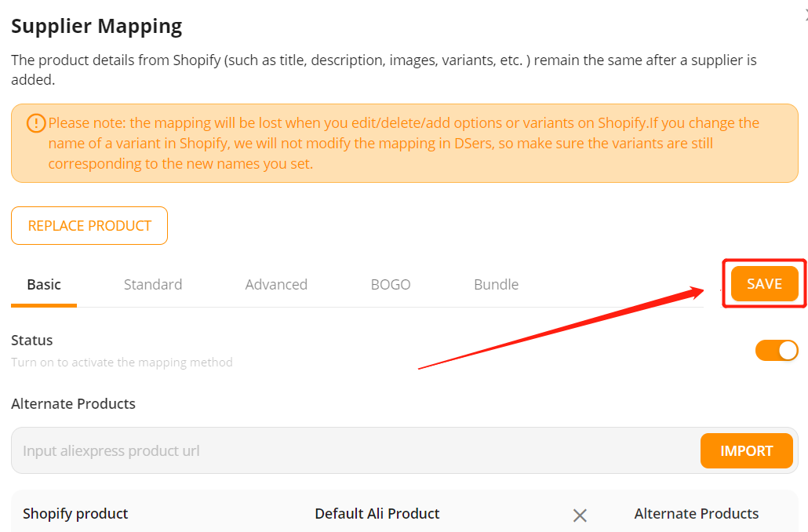Click the 'Alternate Products' column header
Screen dimensions: 808x532
coord(696,513)
